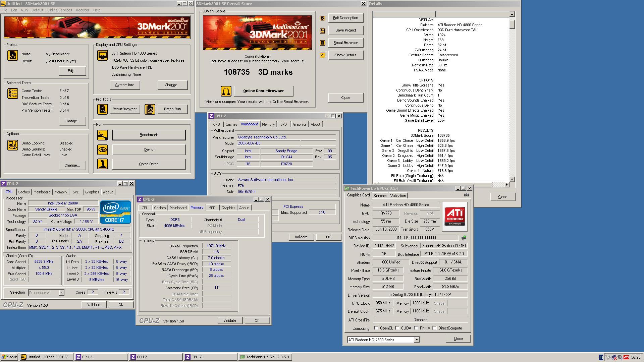Viewport: 644px width, 362px height.
Task: Switch to Caches tab in CPU-Z CPU window
Action: (23, 192)
